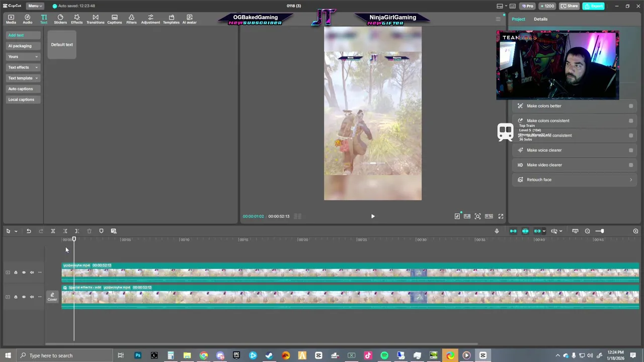644x362 pixels.
Task: Click the Export button
Action: tap(594, 6)
